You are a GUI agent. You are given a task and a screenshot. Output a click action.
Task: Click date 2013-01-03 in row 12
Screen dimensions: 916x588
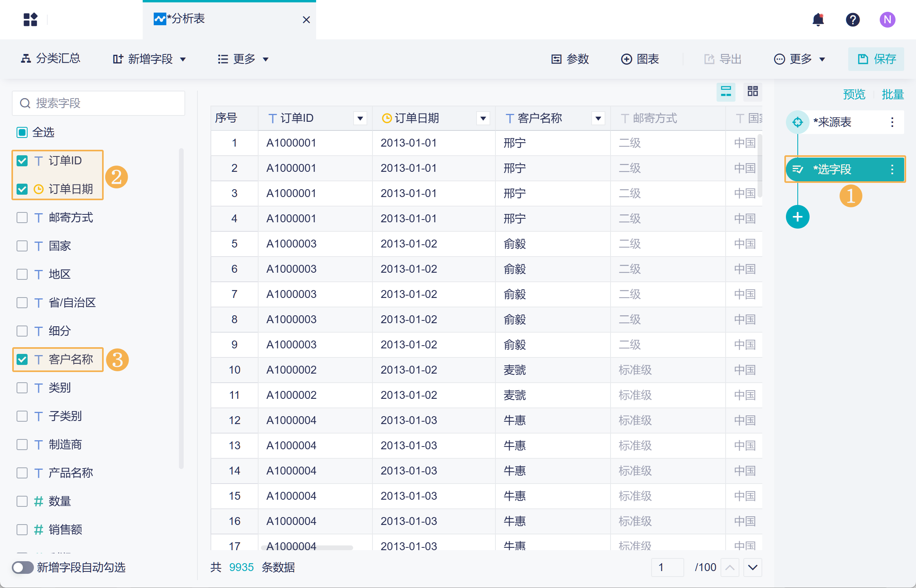409,420
